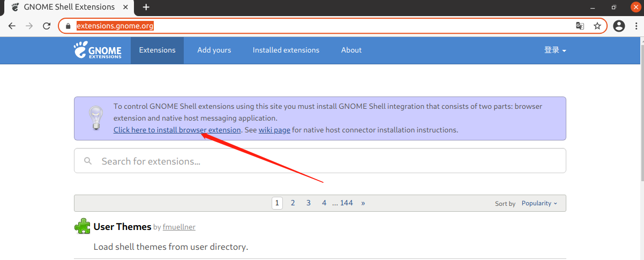
Task: Click the User Themes puzzle piece icon
Action: pyautogui.click(x=82, y=227)
